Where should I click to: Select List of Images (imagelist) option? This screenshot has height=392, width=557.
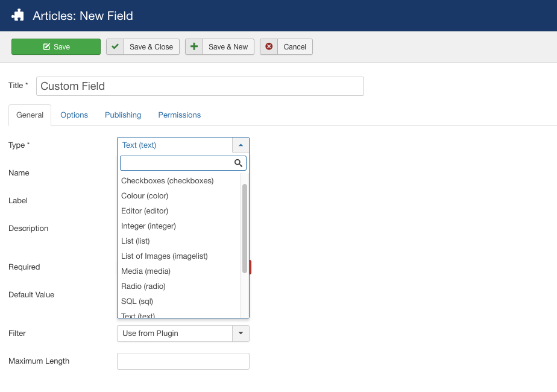pyautogui.click(x=165, y=256)
